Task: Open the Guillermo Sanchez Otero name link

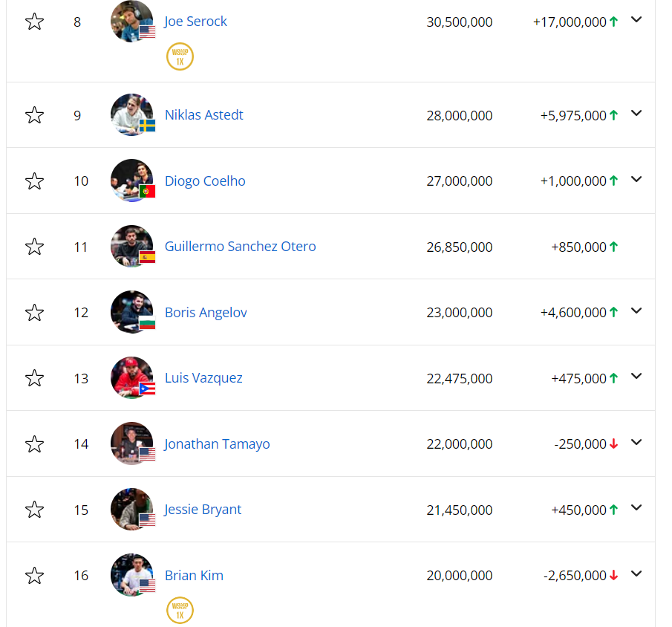Action: tap(240, 247)
